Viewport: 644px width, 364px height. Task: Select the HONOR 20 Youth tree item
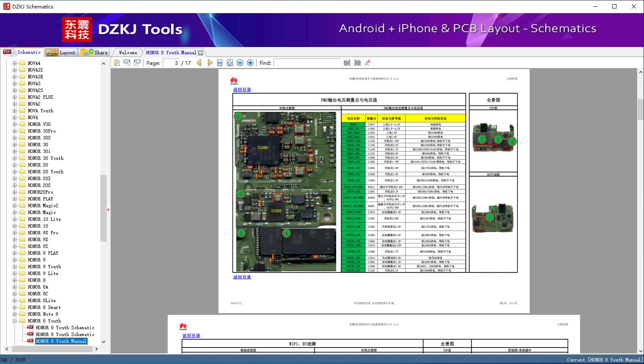(x=45, y=172)
